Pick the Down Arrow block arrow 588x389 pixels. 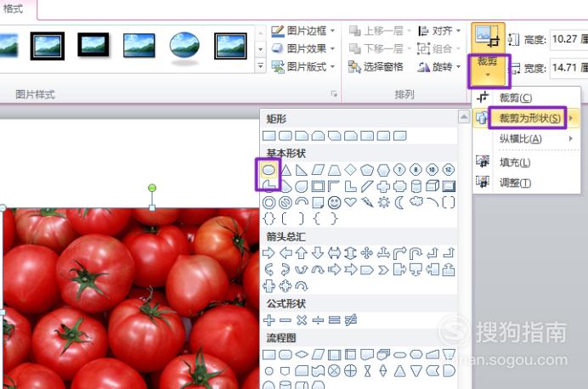(x=318, y=253)
